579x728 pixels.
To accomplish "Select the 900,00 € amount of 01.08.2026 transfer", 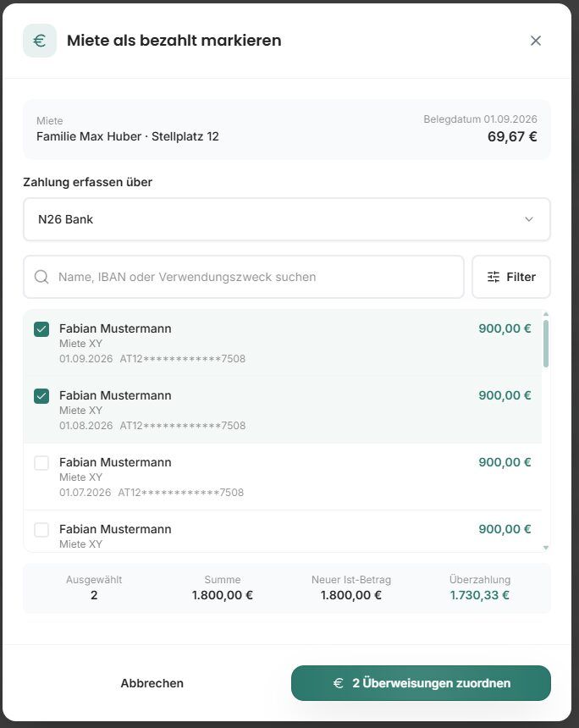I will (x=505, y=395).
